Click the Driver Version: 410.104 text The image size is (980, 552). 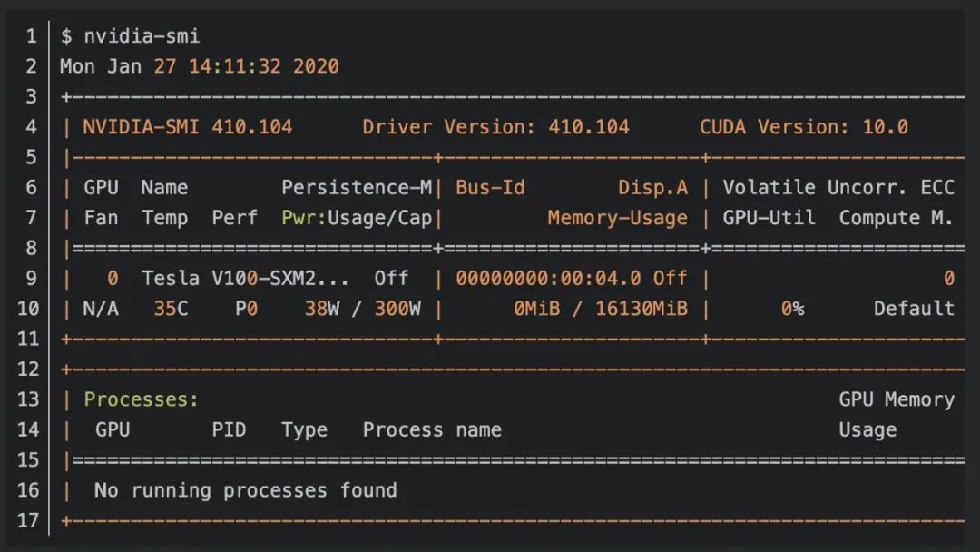[495, 127]
